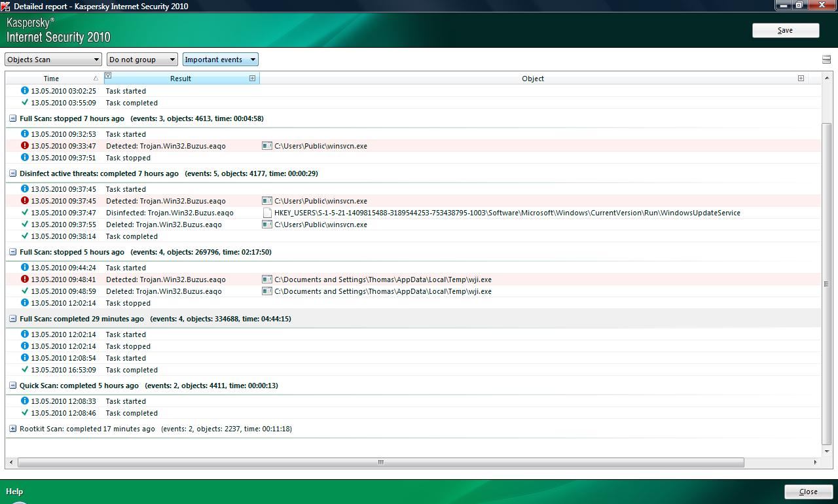Click the info icon for 09:44:24 Task started
This screenshot has height=504, width=838.
click(25, 268)
